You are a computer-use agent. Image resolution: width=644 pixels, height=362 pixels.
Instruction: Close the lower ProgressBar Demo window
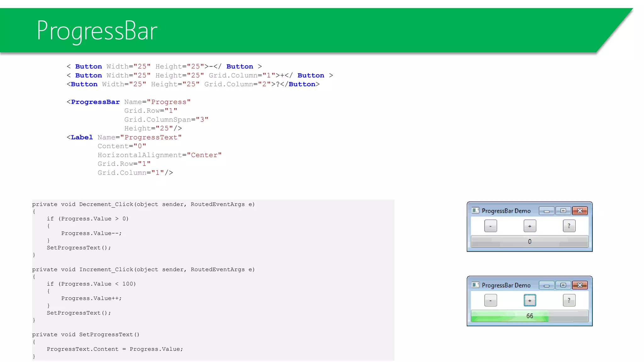(580, 285)
